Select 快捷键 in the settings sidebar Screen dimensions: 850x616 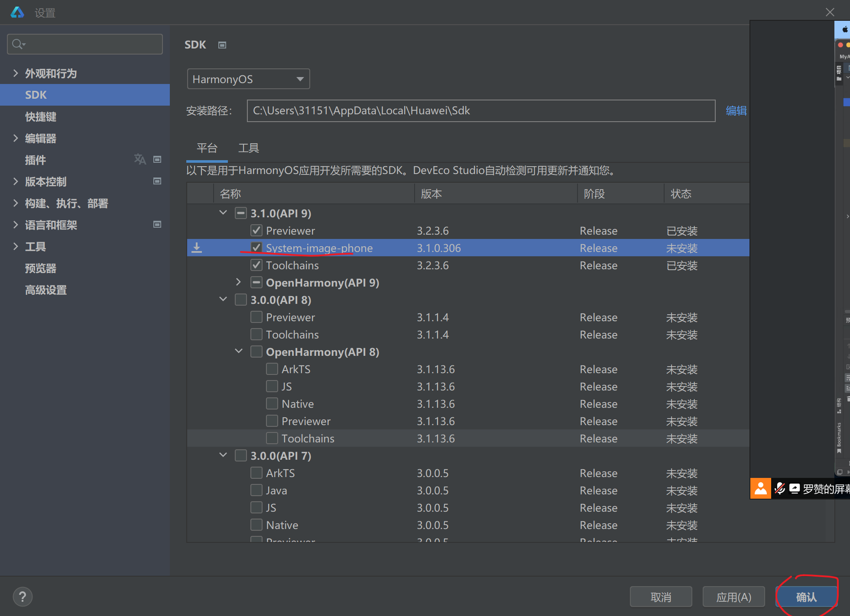tap(41, 116)
